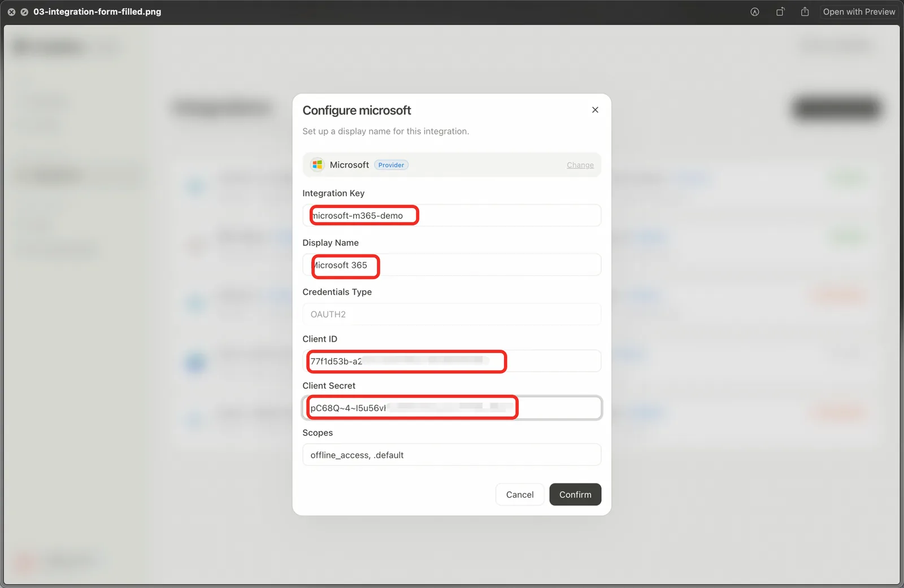Click the Scopes field with offline_access
This screenshot has height=588, width=904.
tap(451, 455)
